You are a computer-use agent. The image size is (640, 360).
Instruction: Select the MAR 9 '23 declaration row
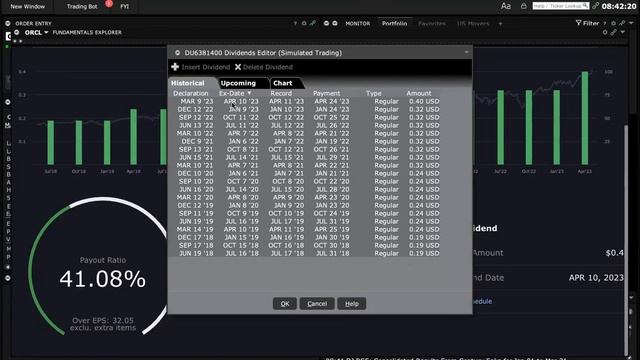tap(197, 101)
